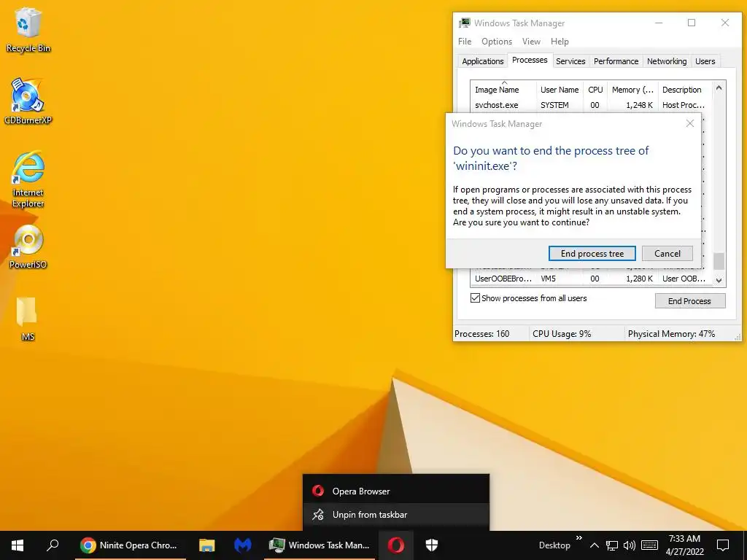
Task: Sort by User Name column
Action: click(560, 90)
